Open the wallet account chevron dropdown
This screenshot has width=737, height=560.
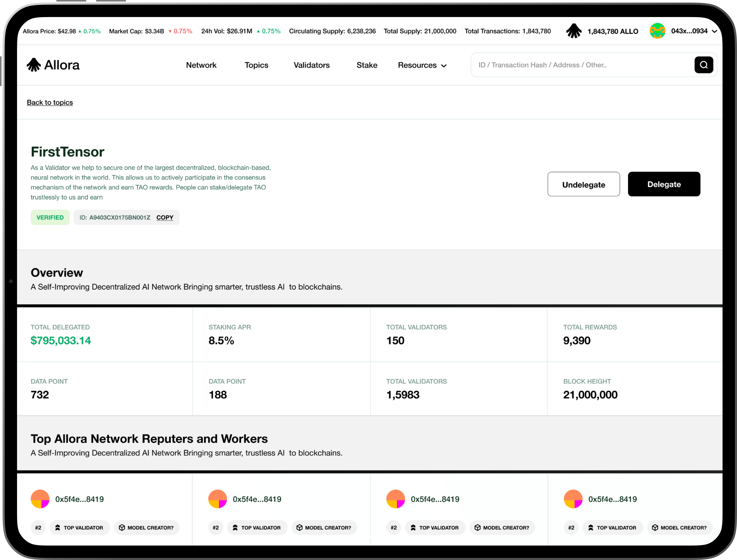(714, 31)
